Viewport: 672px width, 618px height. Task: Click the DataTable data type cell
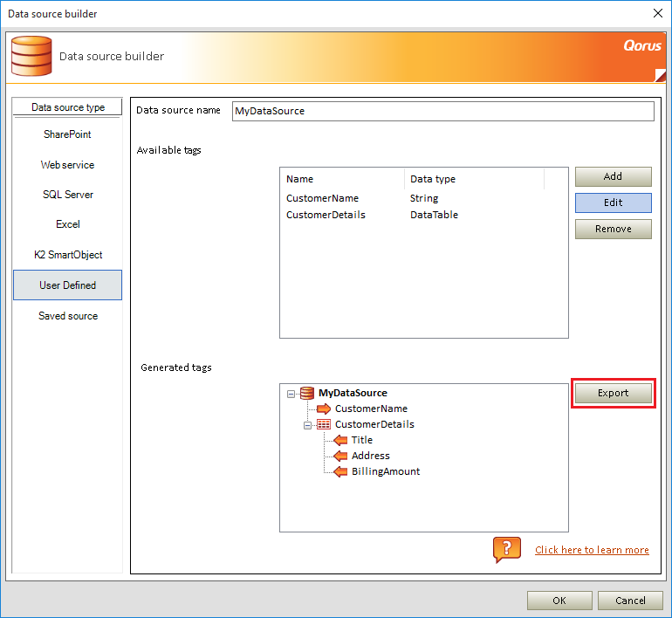(x=434, y=215)
